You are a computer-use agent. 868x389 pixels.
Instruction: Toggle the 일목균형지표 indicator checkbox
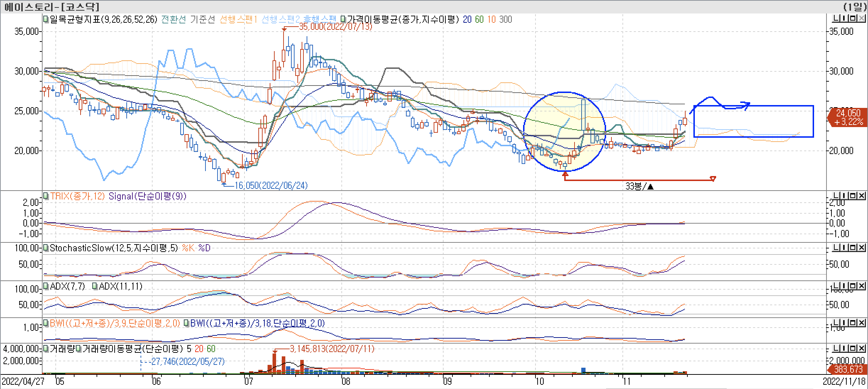click(x=46, y=19)
